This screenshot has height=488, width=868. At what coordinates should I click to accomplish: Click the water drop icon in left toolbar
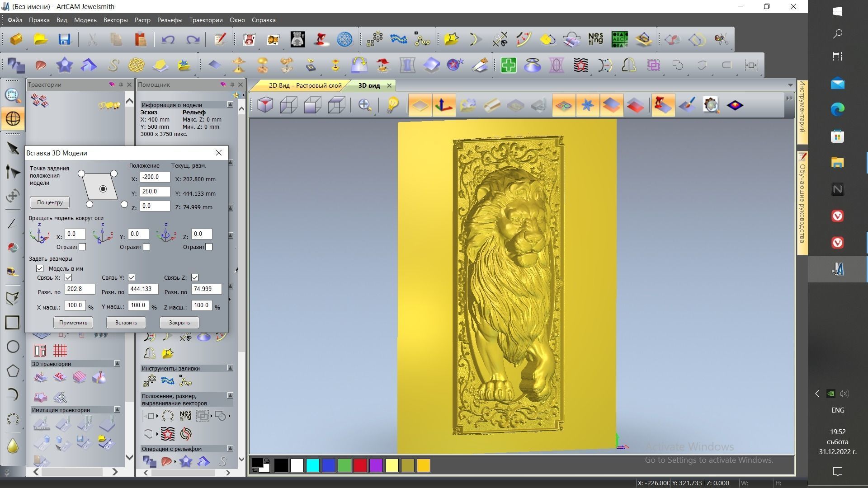pyautogui.click(x=13, y=446)
